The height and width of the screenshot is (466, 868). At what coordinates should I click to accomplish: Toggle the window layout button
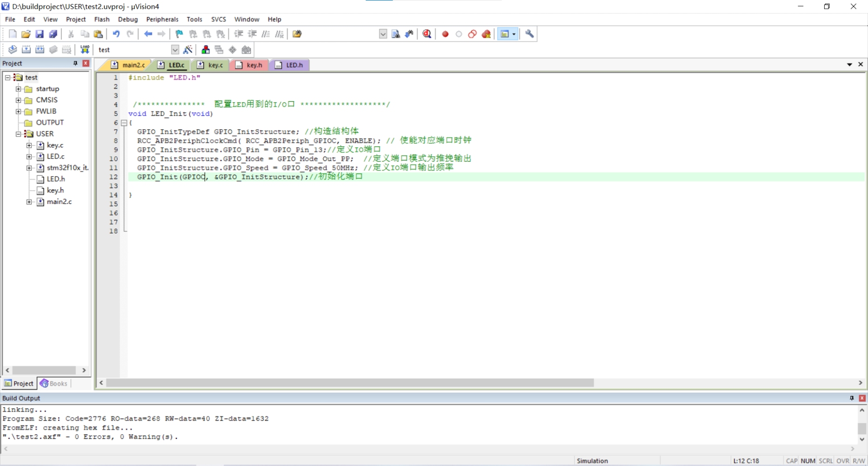pyautogui.click(x=505, y=34)
